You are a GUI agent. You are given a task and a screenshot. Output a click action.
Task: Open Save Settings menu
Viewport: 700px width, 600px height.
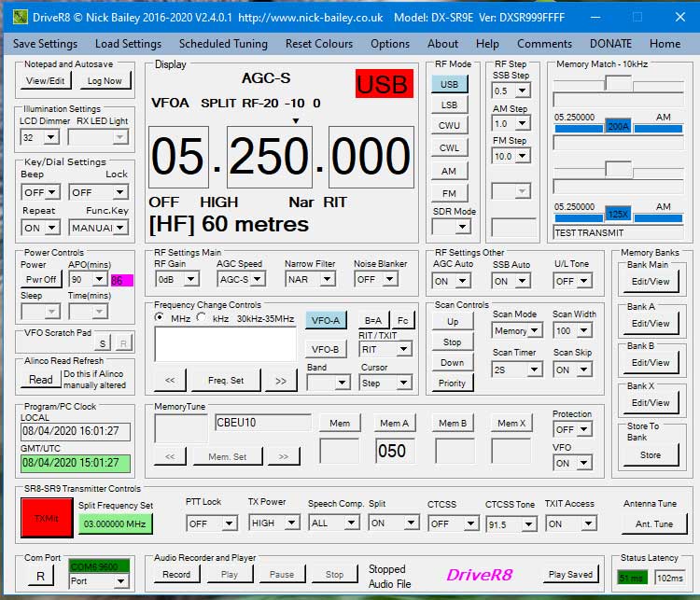[45, 44]
